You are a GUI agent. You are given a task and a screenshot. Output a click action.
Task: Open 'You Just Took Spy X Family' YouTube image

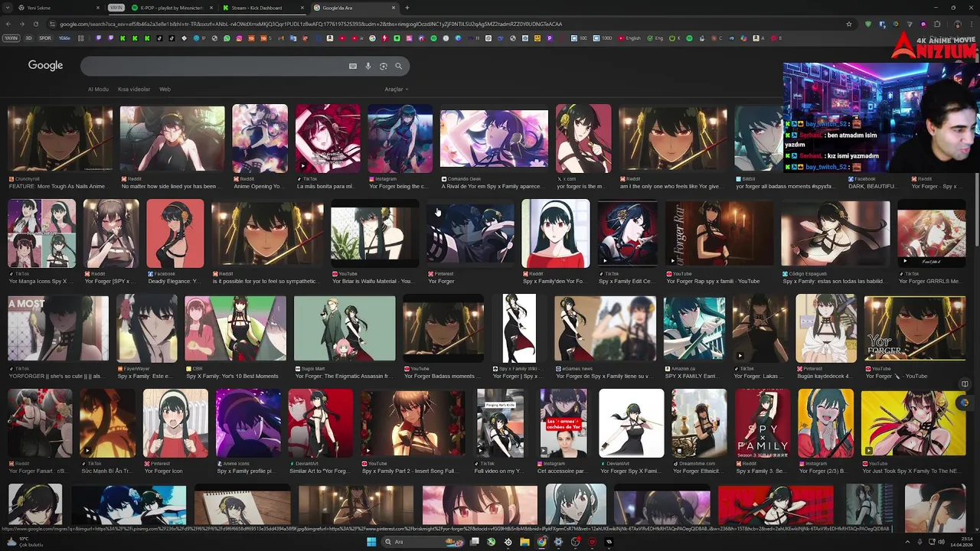coord(914,423)
